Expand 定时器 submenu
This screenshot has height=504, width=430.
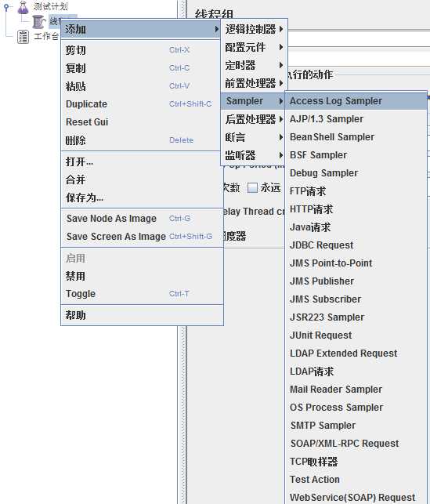(x=254, y=65)
